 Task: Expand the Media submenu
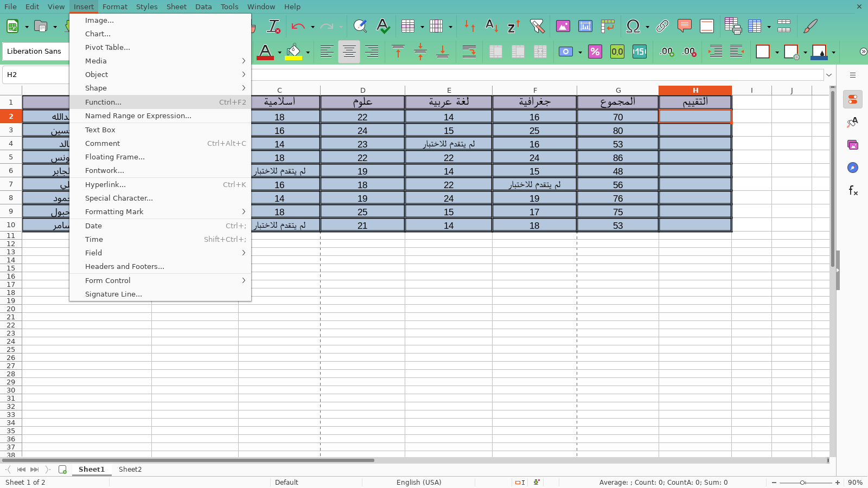(160, 61)
